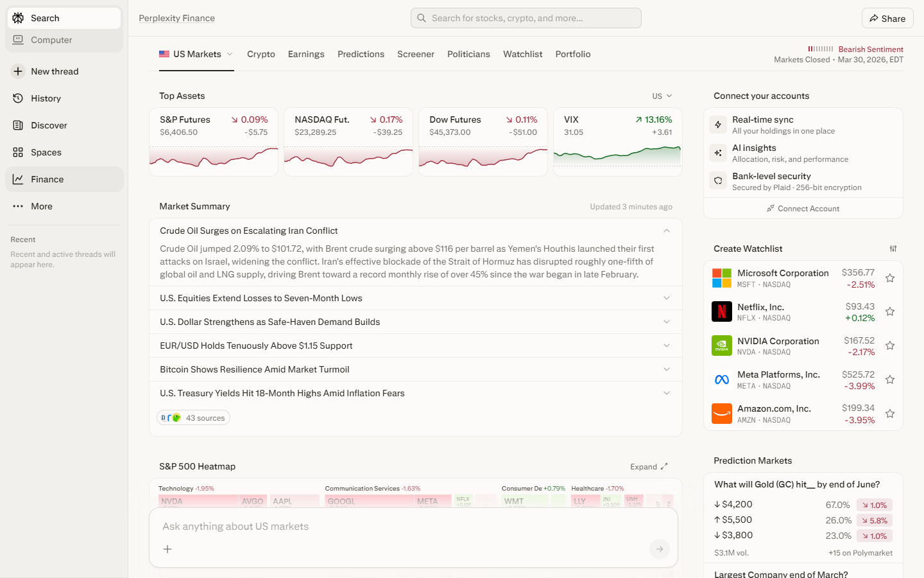Image resolution: width=924 pixels, height=578 pixels.
Task: Click GOOGL heatmap tile
Action: click(x=369, y=501)
